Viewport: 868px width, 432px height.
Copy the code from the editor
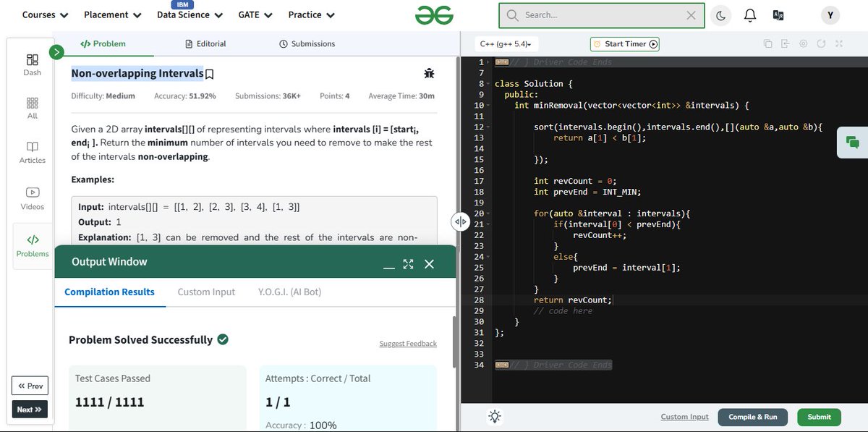[767, 43]
